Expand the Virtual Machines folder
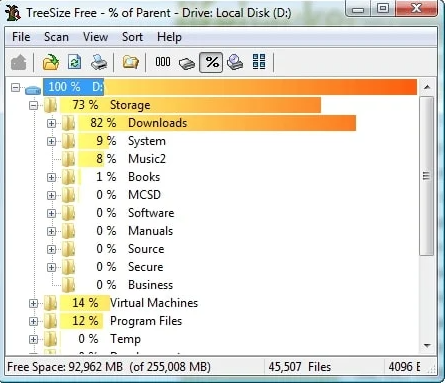The image size is (445, 384). (x=33, y=303)
